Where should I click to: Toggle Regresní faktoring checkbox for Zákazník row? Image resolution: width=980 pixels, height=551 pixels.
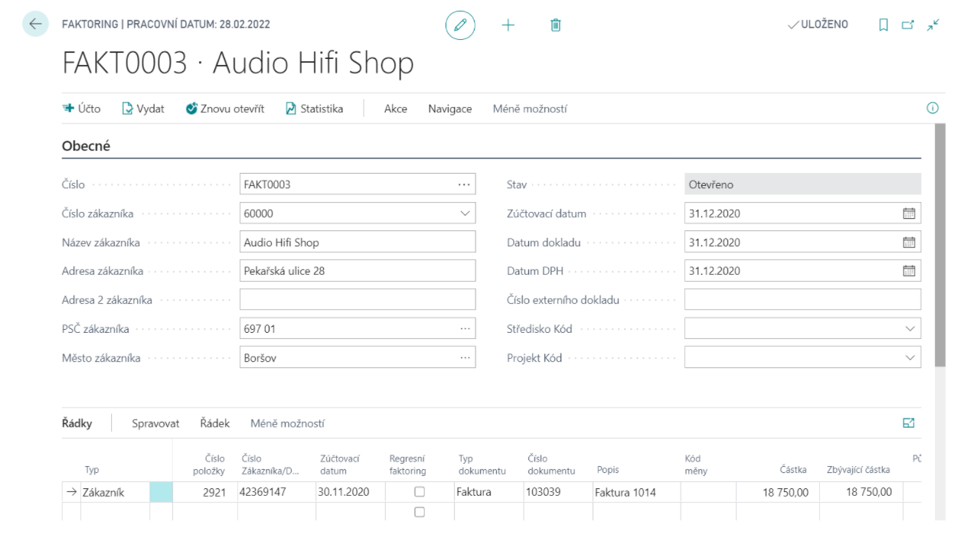(x=420, y=492)
